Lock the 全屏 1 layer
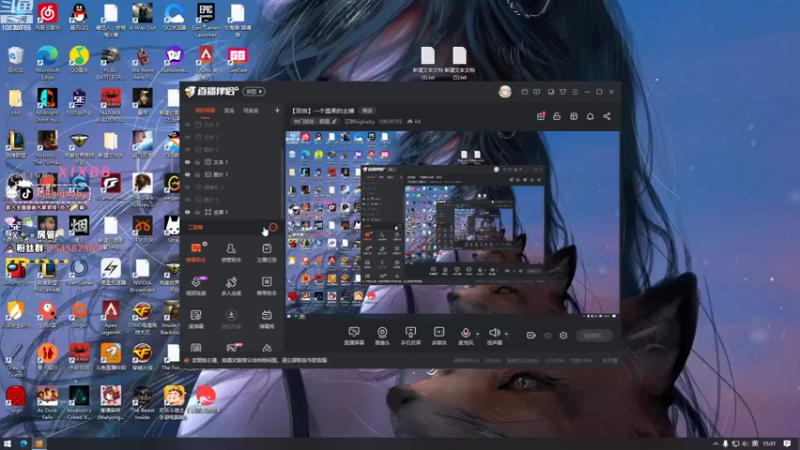800x450 pixels. point(197,212)
